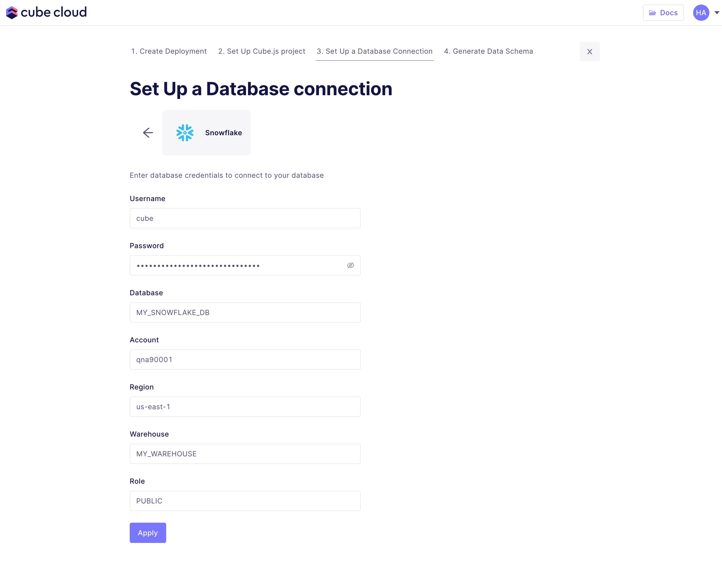Select Set Up a Database Connection step
Screen dimensions: 722x588
pyautogui.click(x=374, y=51)
